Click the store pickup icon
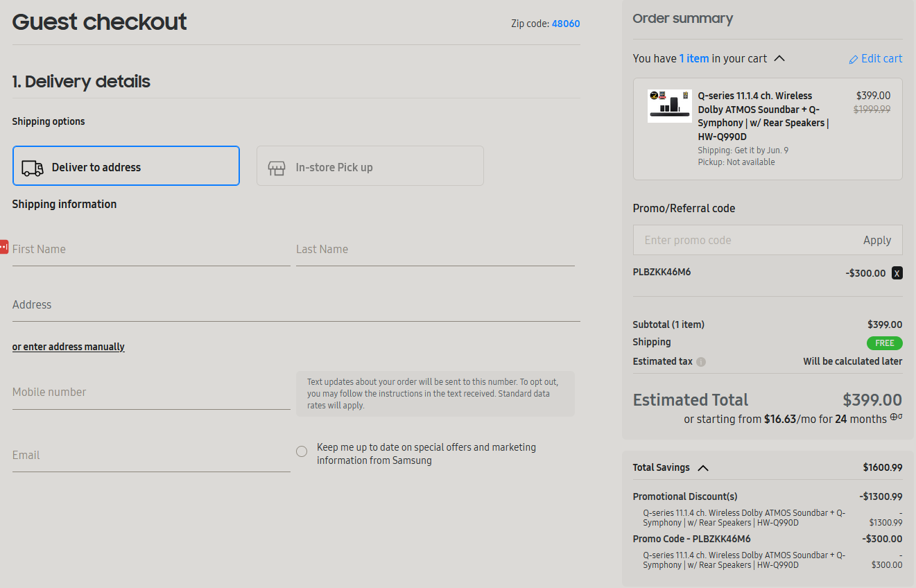916x588 pixels. click(x=277, y=168)
